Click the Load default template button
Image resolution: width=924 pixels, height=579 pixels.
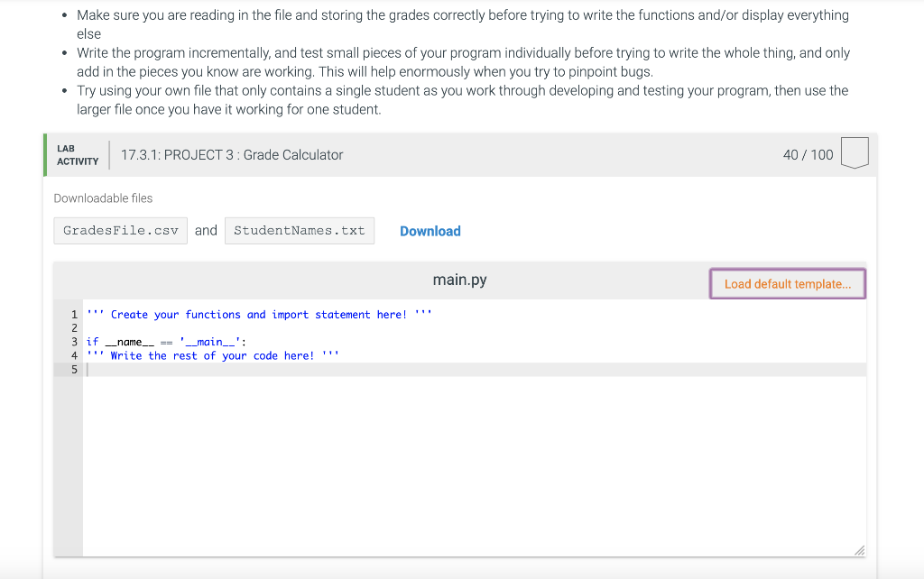click(787, 283)
